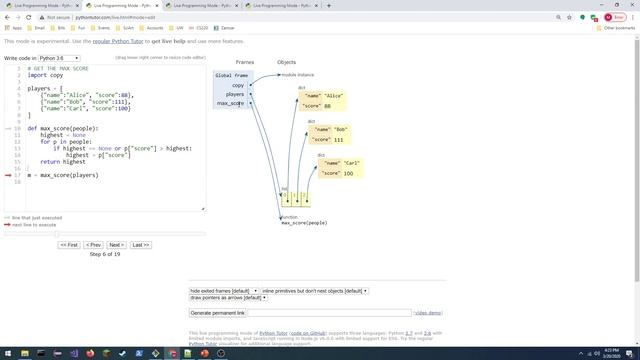Open Firefox from the taskbar

pos(90,353)
